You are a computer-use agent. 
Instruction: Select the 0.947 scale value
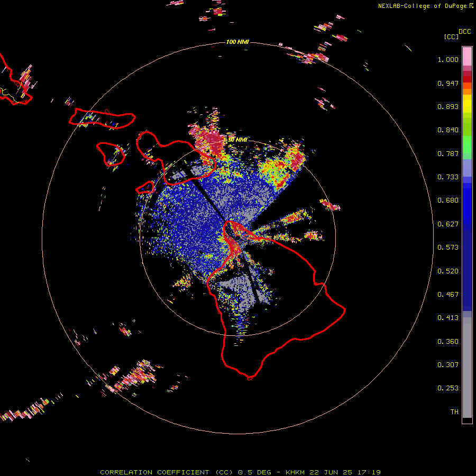pyautogui.click(x=448, y=83)
